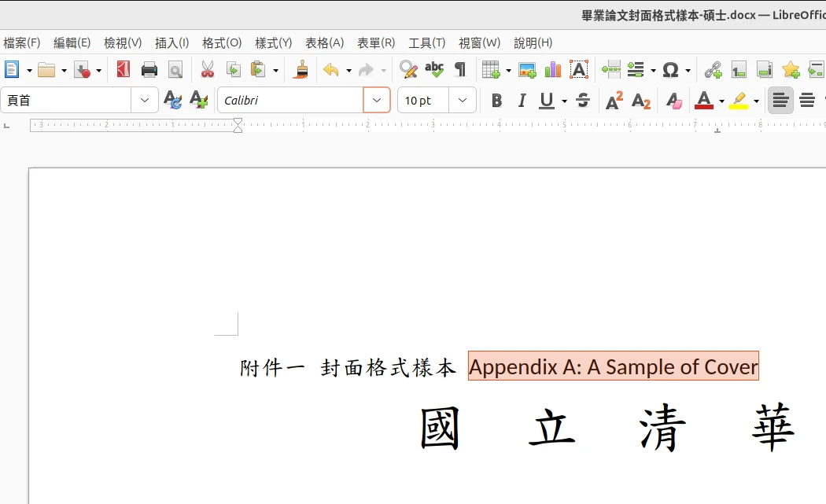
Task: Open the 樣式(Y) menu
Action: pyautogui.click(x=274, y=42)
